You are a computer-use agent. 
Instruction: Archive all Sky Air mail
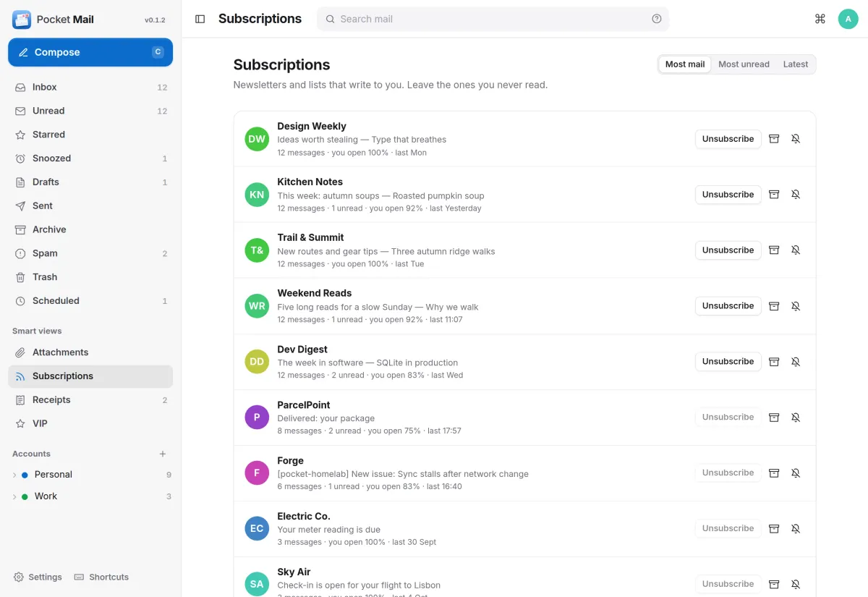coord(774,584)
